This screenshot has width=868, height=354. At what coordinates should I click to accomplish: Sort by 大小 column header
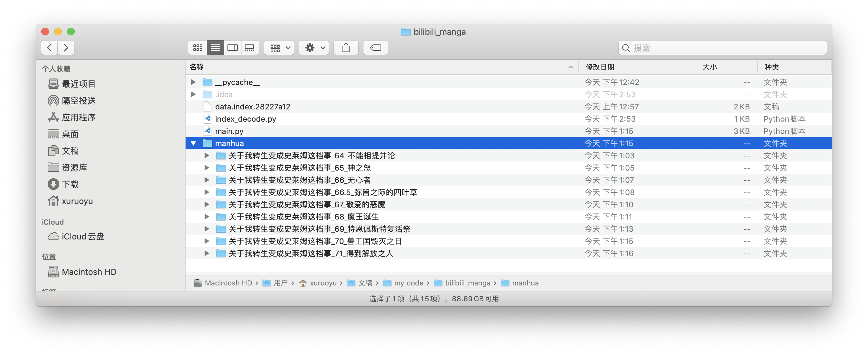[709, 67]
